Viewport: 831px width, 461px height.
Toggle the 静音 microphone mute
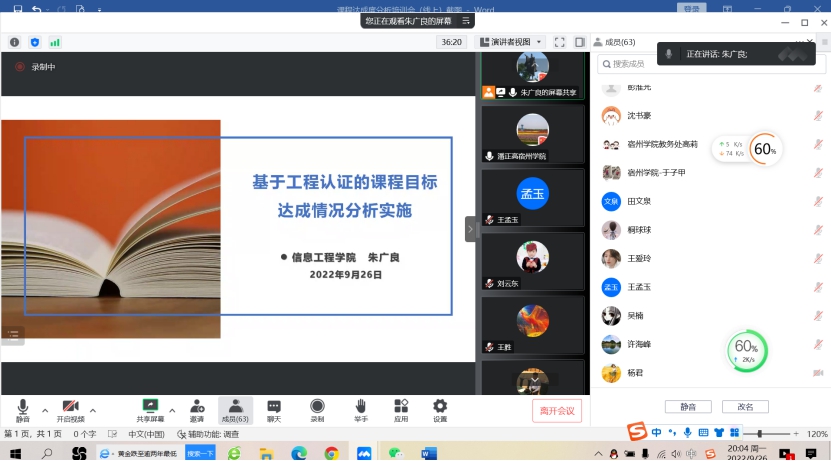[x=22, y=406]
